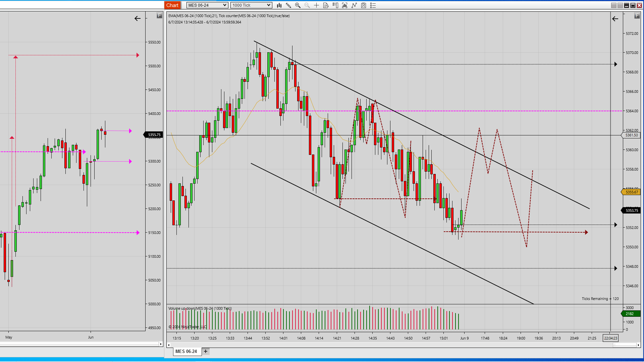The image size is (644, 362).
Task: Click the 15:01 time axis label
Action: 444,338
